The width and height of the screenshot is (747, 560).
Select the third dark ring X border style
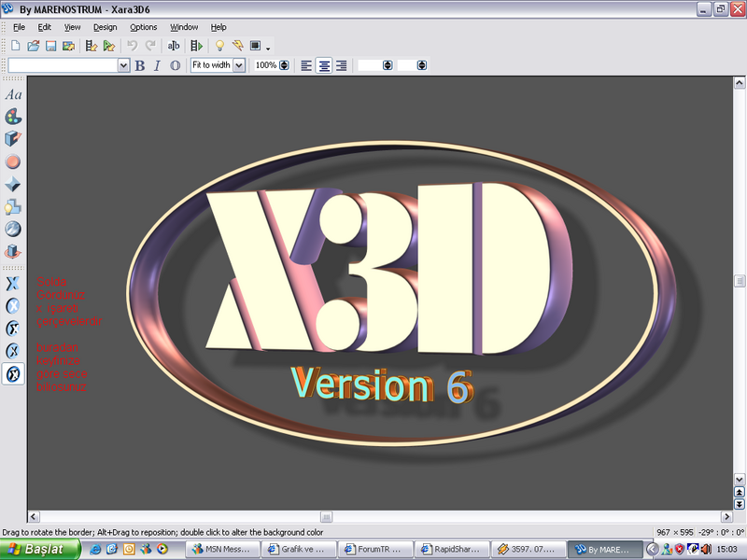click(x=13, y=329)
